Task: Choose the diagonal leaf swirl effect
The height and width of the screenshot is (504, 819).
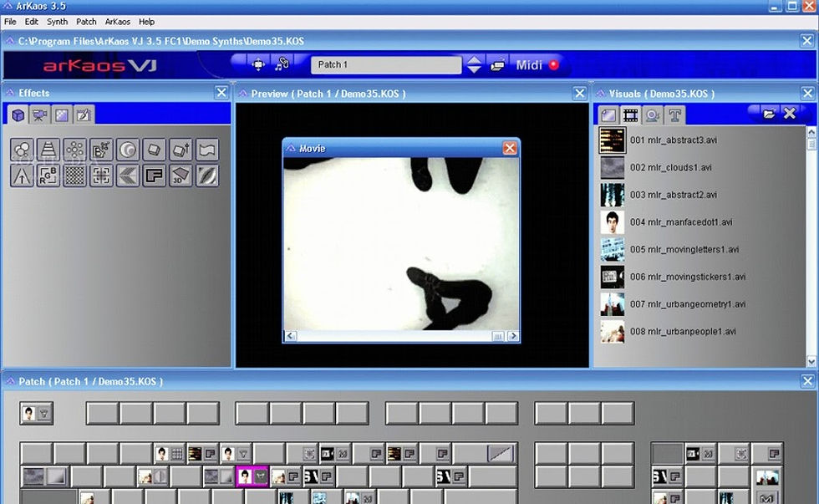Action: pos(207,176)
